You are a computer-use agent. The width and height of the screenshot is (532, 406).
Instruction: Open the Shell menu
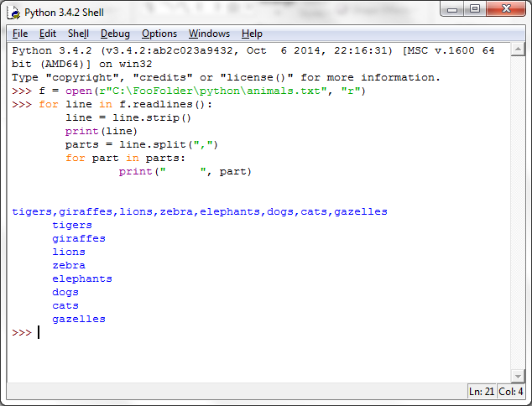(x=78, y=34)
